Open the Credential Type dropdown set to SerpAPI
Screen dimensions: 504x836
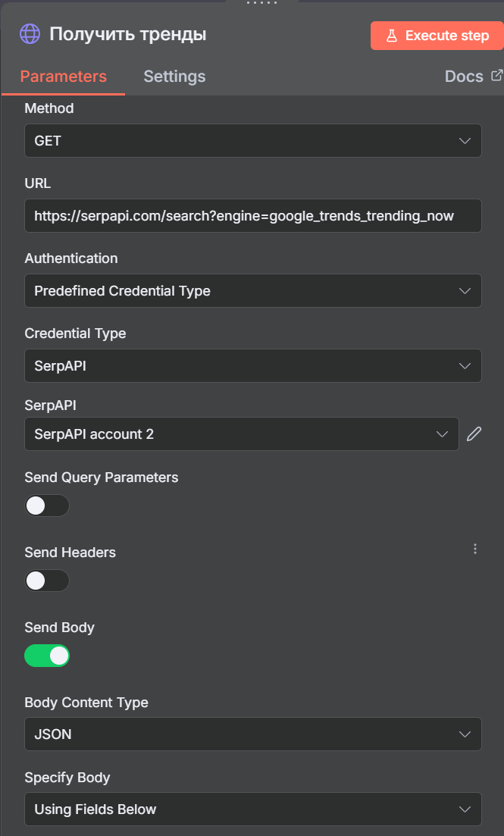click(253, 366)
